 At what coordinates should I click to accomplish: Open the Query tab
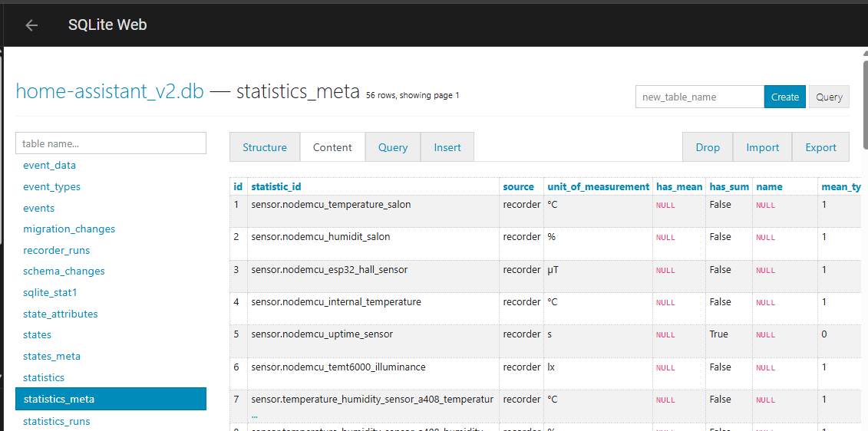coord(393,147)
